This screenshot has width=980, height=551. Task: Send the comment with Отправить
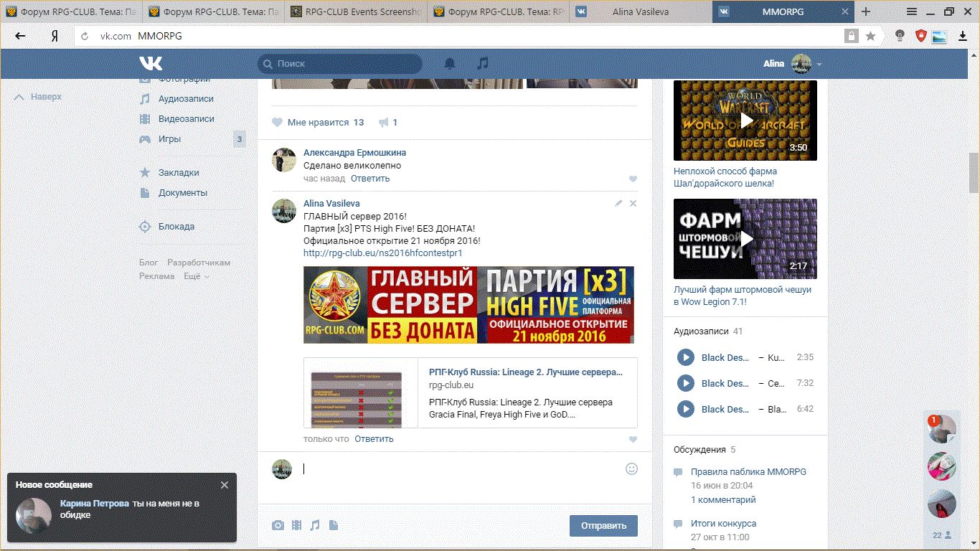coord(603,526)
